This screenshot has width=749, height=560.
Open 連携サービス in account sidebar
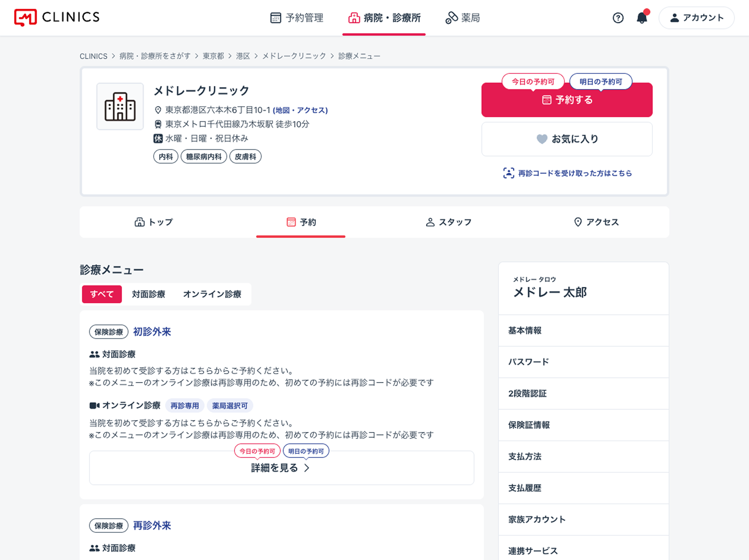[x=583, y=548]
